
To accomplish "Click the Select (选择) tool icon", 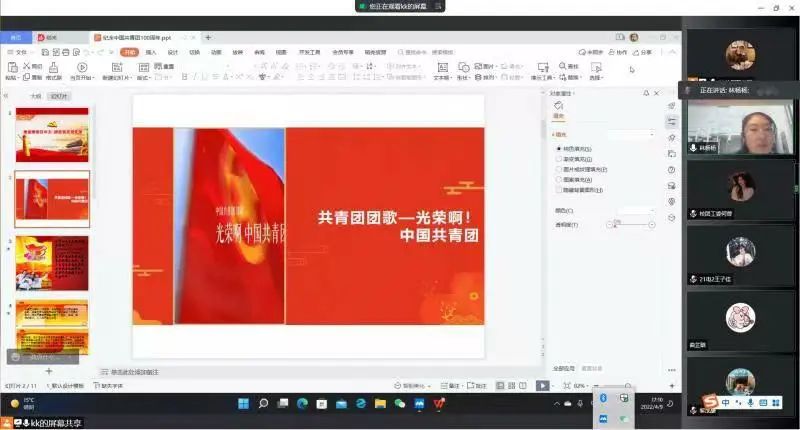I will pos(595,67).
